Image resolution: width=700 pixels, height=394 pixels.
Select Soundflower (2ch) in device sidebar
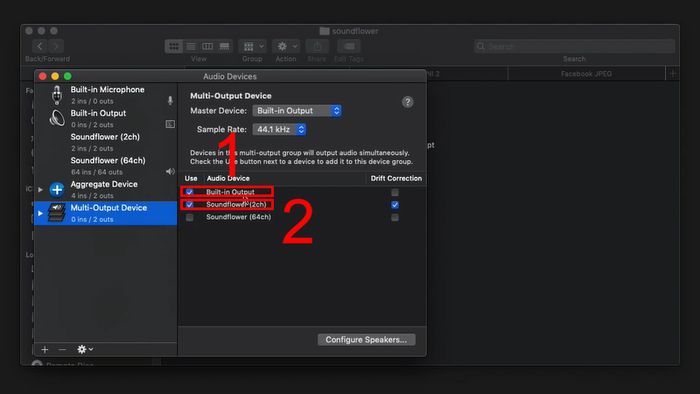point(106,142)
